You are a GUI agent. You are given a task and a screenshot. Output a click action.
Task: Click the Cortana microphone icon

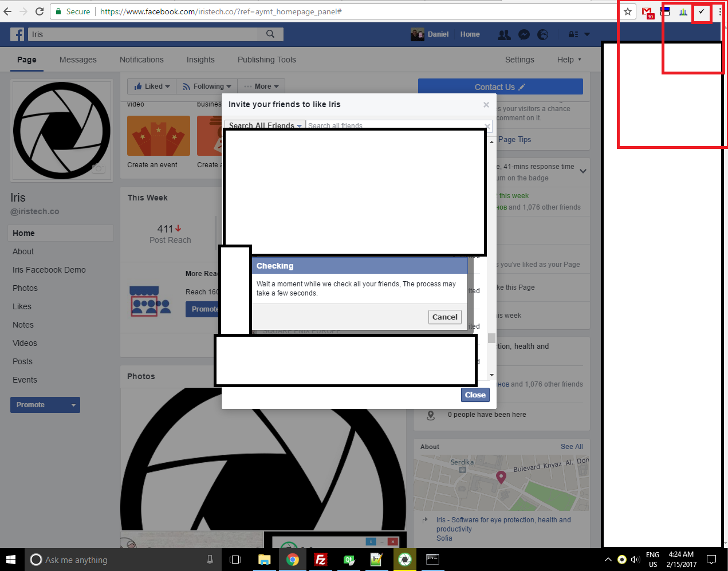tap(210, 560)
